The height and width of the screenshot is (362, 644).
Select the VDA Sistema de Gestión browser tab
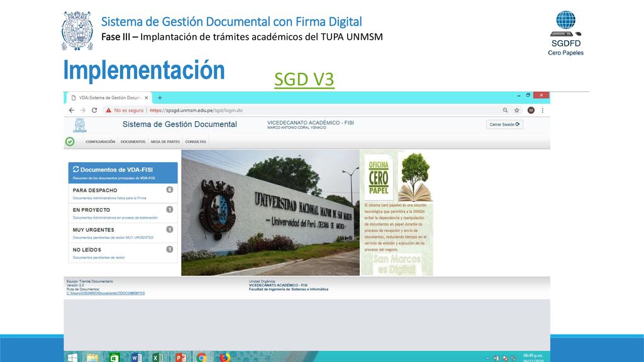tap(109, 97)
